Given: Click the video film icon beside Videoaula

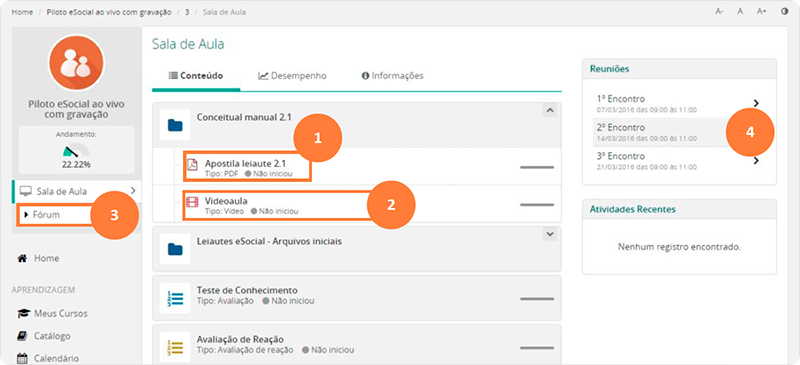Looking at the screenshot, I should click(x=192, y=202).
